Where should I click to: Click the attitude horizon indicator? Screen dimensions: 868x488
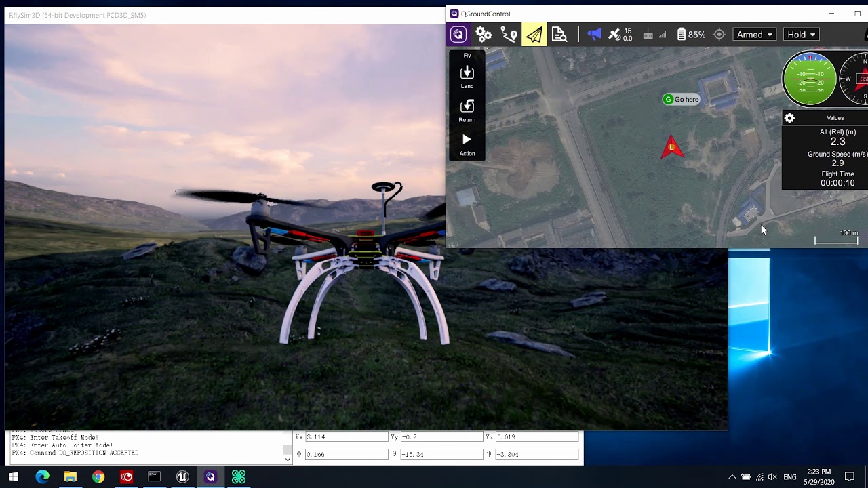[810, 79]
